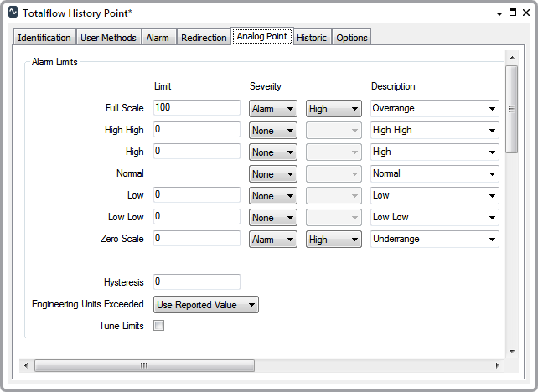This screenshot has width=538, height=392.
Task: Select the Alarm tab
Action: (158, 38)
